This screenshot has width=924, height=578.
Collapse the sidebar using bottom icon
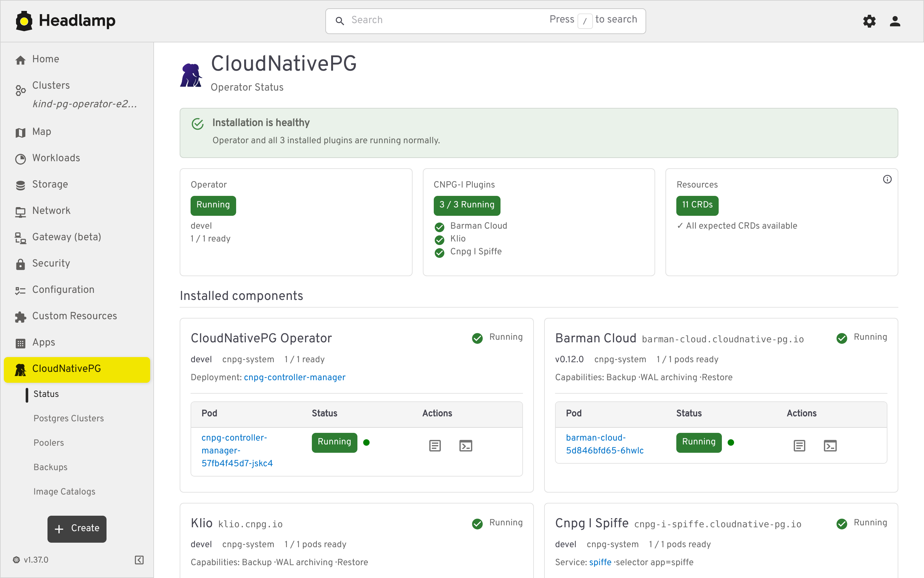point(139,560)
